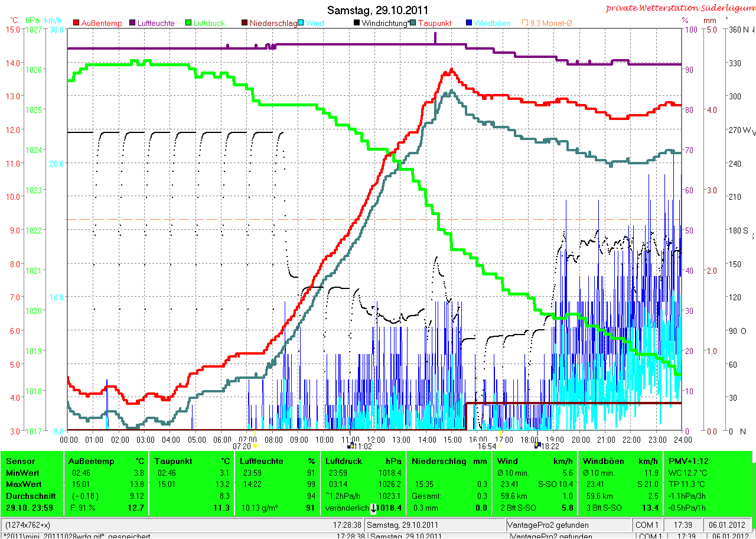Click the 07:20 sunrise marker on time axis

255,446
